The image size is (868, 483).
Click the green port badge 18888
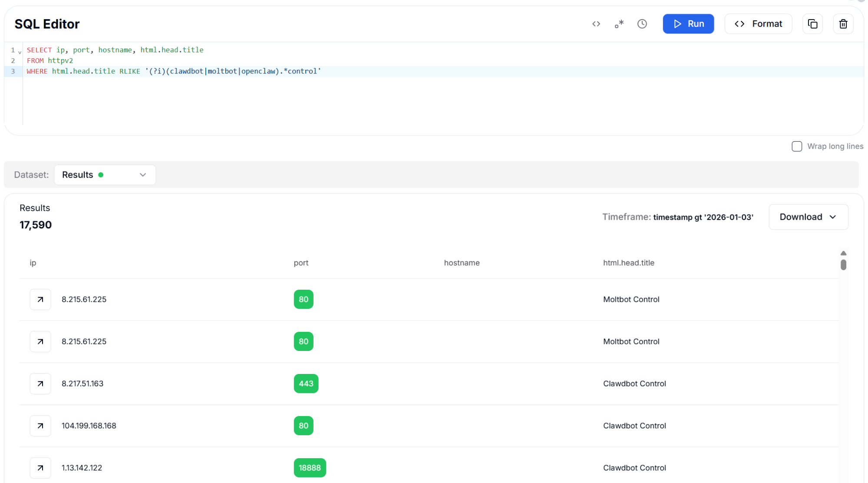(x=310, y=468)
